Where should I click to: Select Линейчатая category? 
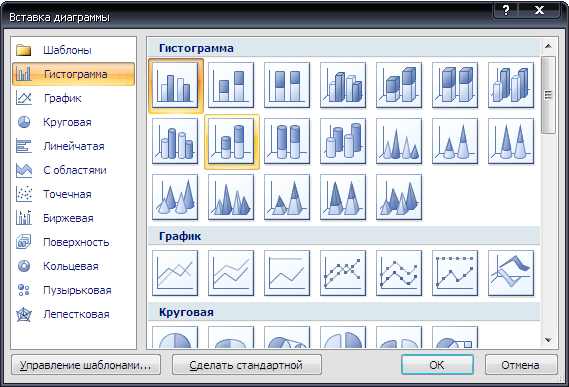click(x=74, y=146)
